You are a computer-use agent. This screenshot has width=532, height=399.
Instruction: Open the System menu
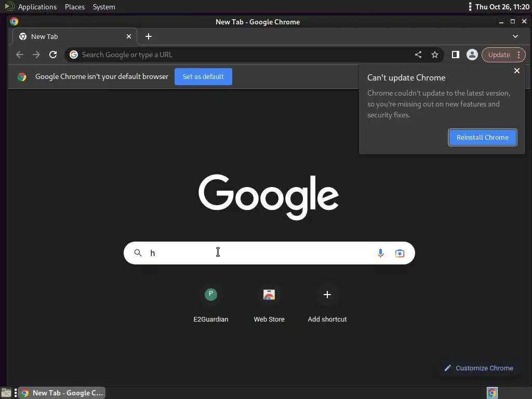click(104, 7)
